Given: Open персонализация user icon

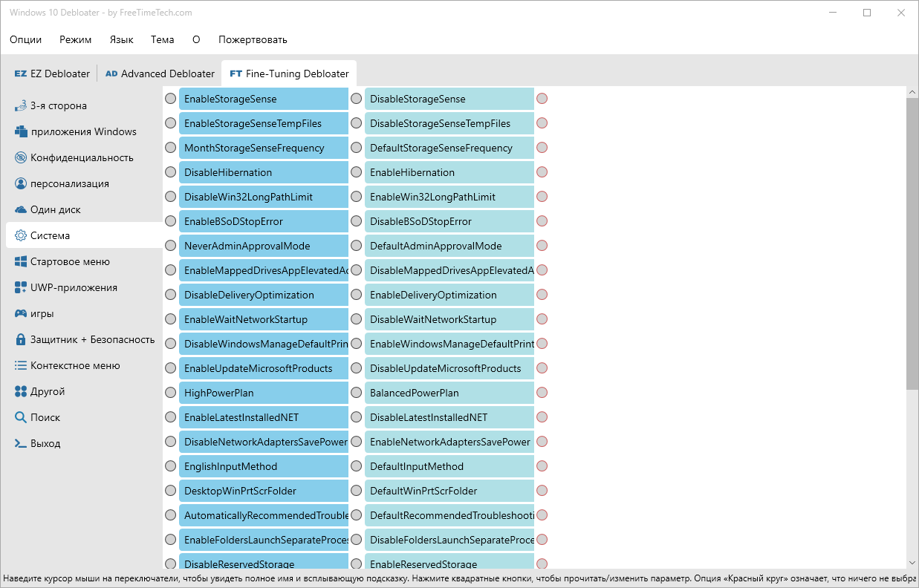Looking at the screenshot, I should (x=21, y=183).
